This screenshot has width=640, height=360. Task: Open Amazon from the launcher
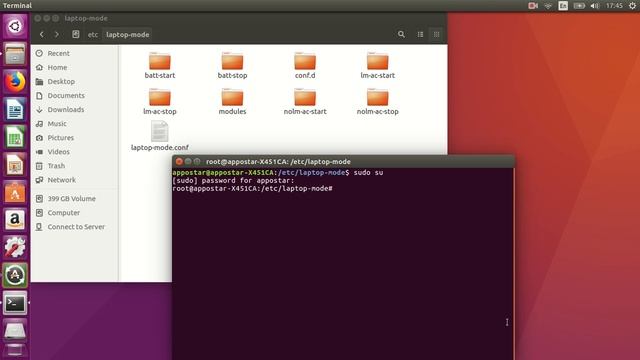(x=15, y=220)
